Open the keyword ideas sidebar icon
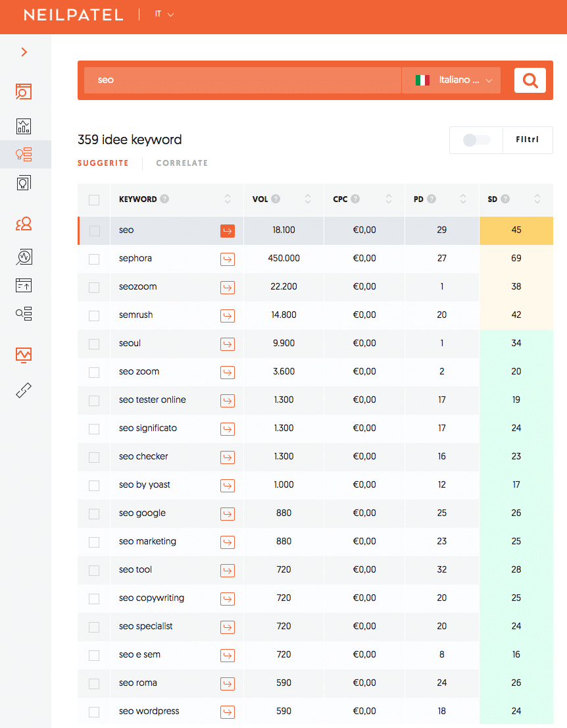Viewport: 567px width, 728px height. (x=24, y=154)
